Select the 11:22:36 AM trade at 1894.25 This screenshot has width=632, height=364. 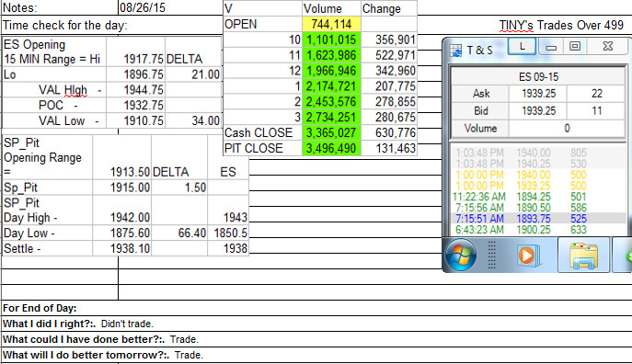(538, 197)
